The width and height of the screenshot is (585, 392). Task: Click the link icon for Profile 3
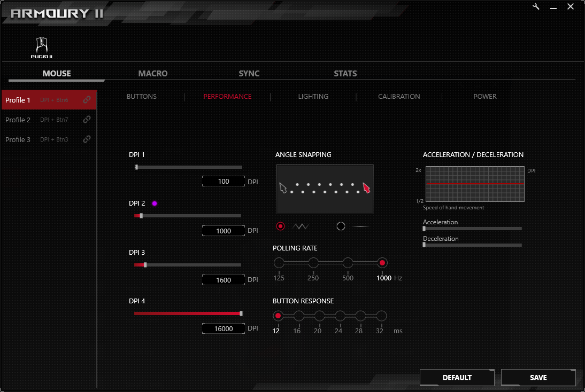(x=87, y=139)
